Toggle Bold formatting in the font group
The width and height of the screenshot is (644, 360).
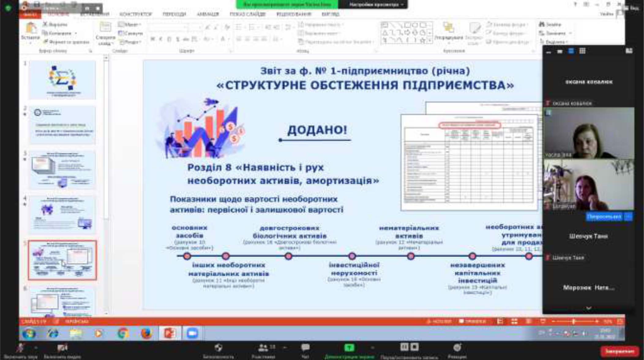pos(152,39)
